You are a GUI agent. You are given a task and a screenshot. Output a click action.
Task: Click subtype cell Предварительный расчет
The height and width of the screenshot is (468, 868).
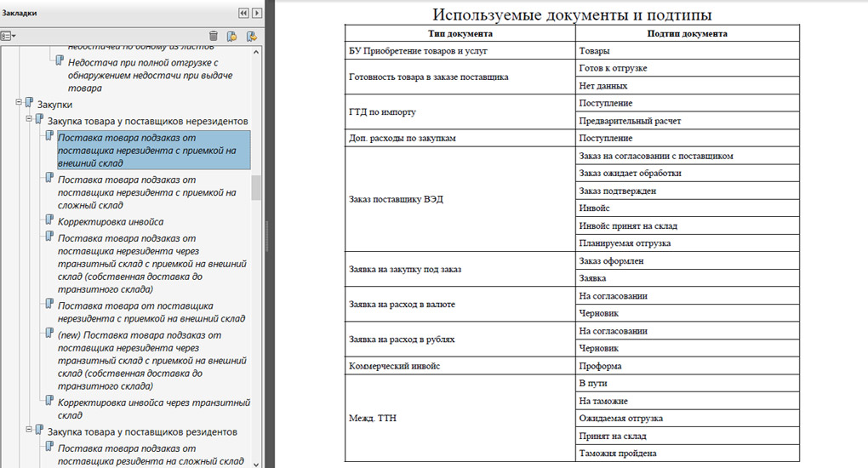tap(688, 121)
